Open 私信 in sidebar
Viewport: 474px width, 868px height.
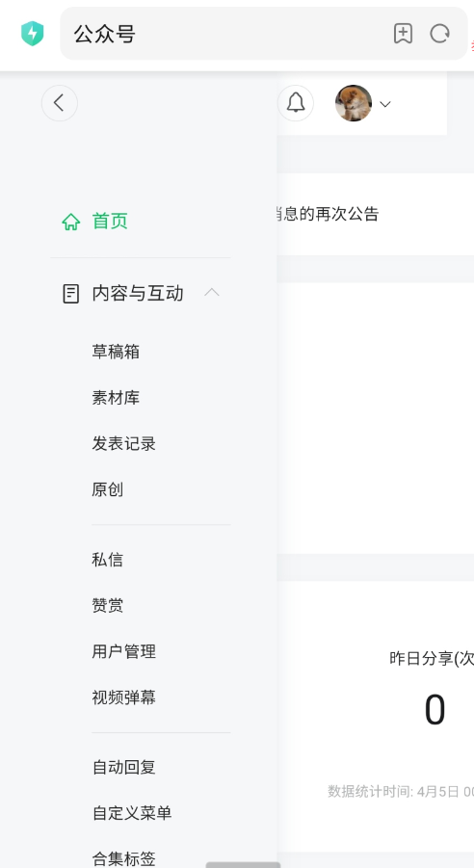coord(108,560)
